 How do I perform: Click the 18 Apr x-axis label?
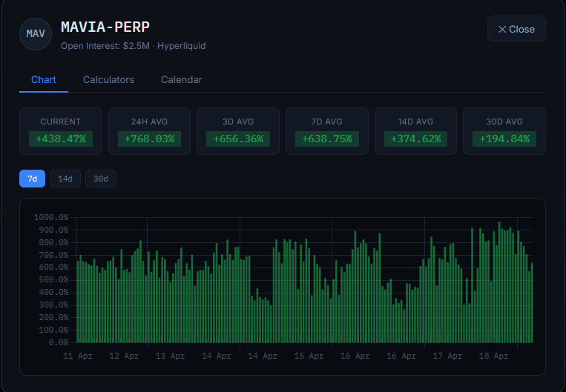[x=494, y=356]
